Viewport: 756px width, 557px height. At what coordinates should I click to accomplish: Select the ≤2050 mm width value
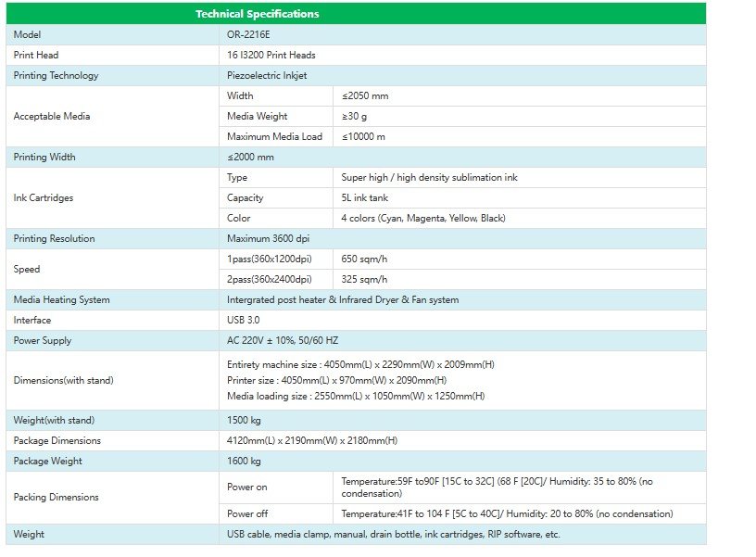point(365,95)
